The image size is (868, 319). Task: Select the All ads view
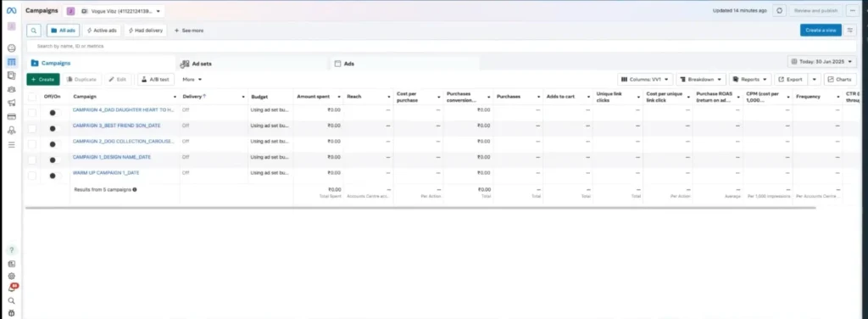coord(63,31)
